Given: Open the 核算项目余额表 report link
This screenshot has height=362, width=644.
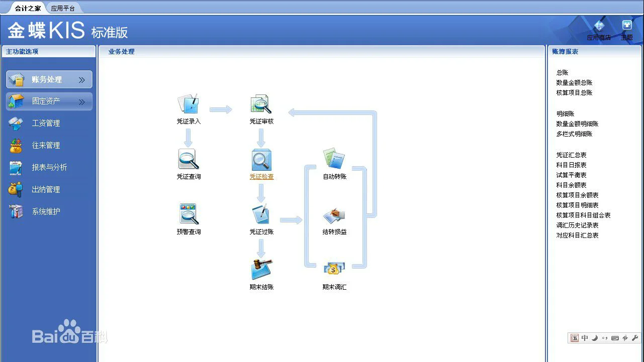Looking at the screenshot, I should point(577,195).
